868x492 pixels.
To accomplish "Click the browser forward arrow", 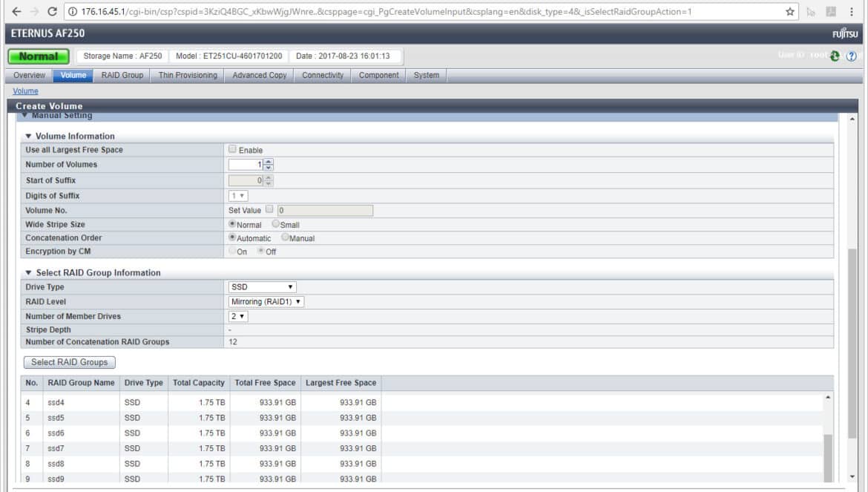I will click(x=34, y=12).
